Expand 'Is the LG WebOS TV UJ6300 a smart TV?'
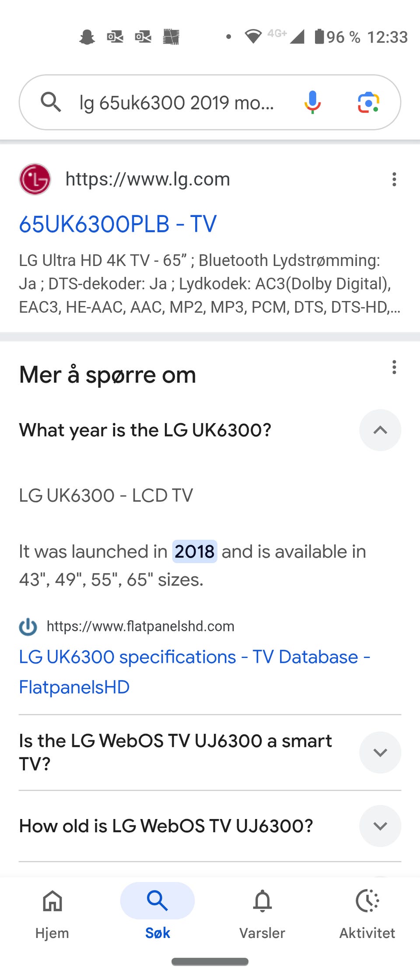Viewport: 420px width, 980px height. point(380,752)
